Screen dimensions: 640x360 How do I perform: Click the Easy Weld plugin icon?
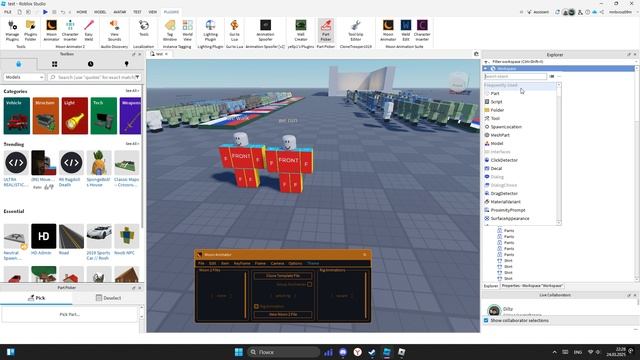[89, 31]
